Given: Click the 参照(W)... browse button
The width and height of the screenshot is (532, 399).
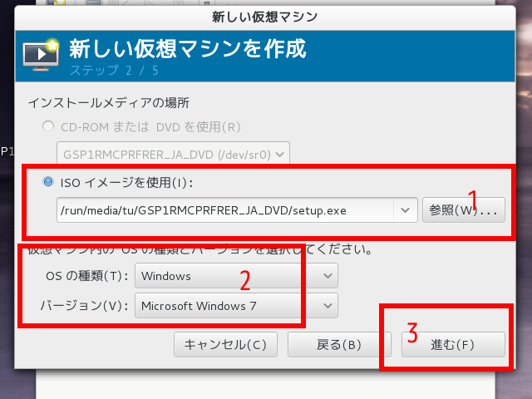Looking at the screenshot, I should point(463,210).
